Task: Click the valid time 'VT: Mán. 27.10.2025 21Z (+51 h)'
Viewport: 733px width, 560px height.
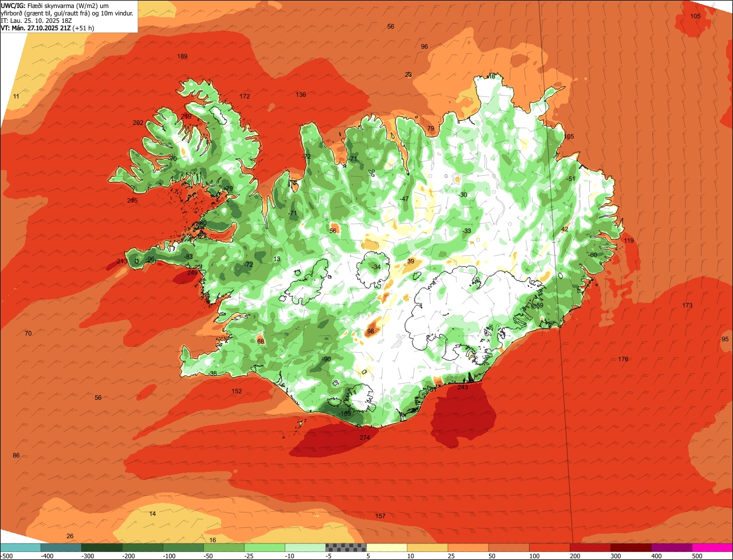Action: [48, 27]
